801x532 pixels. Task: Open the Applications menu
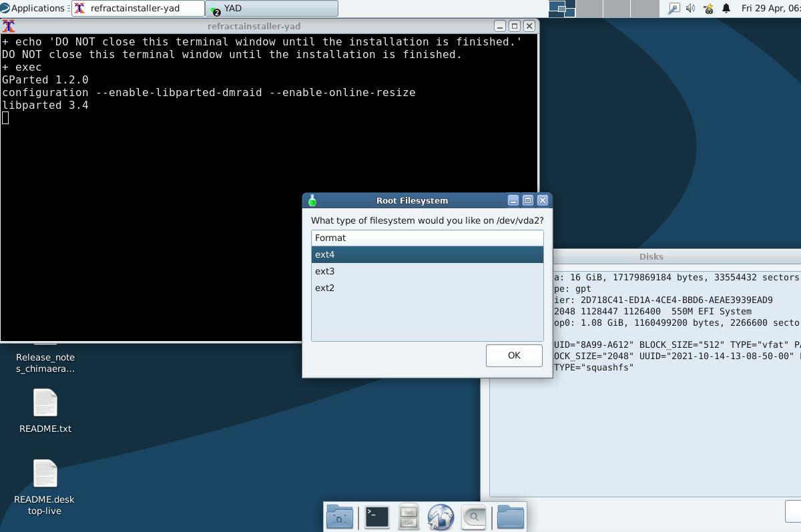click(x=32, y=8)
